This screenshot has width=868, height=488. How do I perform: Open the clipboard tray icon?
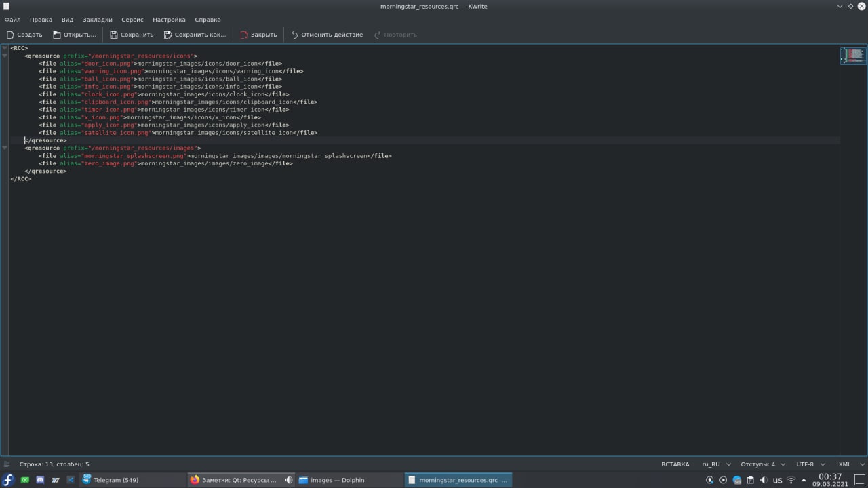[750, 480]
